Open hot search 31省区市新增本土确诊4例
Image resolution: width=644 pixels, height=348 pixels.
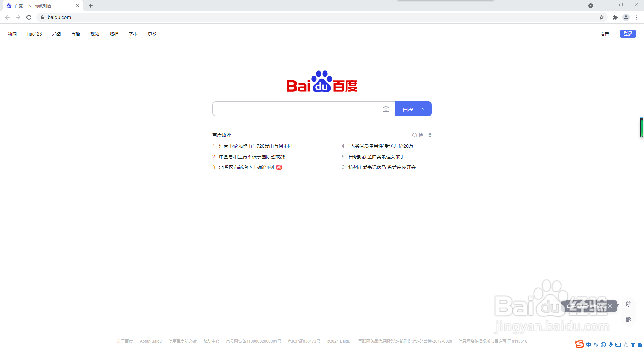pyautogui.click(x=247, y=167)
